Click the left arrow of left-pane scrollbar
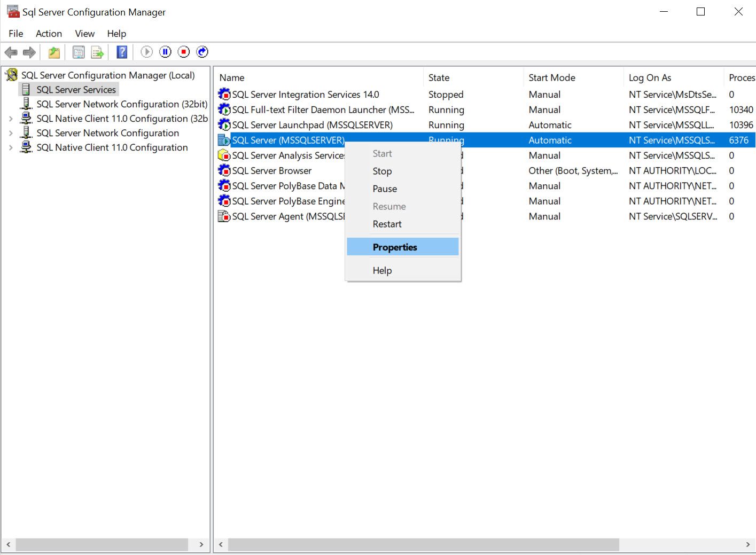Viewport: 756px width, 555px height. point(8,544)
